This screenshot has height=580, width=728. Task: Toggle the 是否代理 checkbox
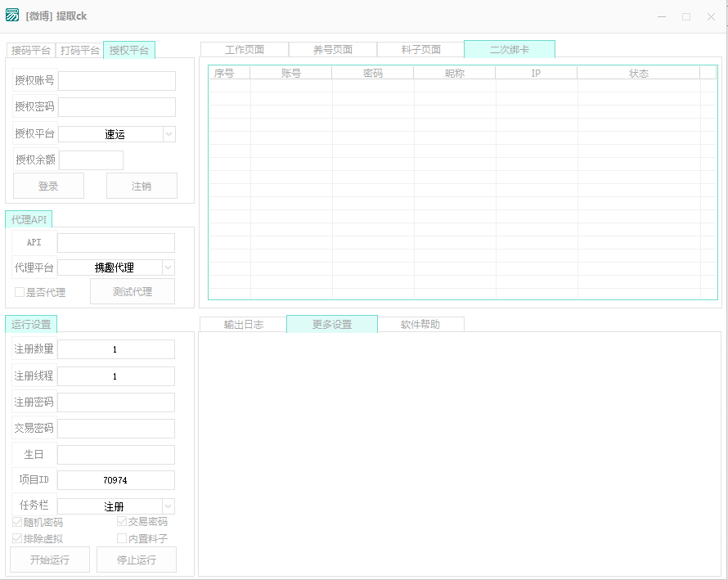pyautogui.click(x=20, y=292)
